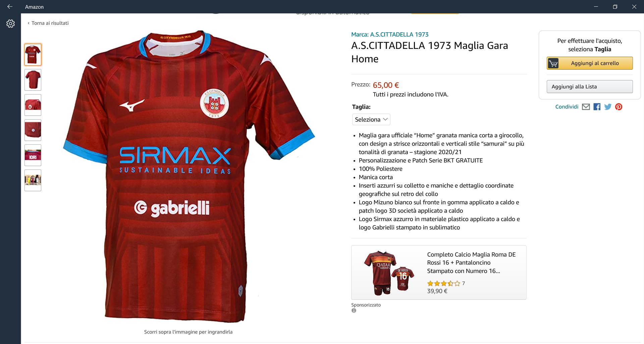Screen dimensions: 644x344
Task: Share the product on Pinterest
Action: coord(619,107)
